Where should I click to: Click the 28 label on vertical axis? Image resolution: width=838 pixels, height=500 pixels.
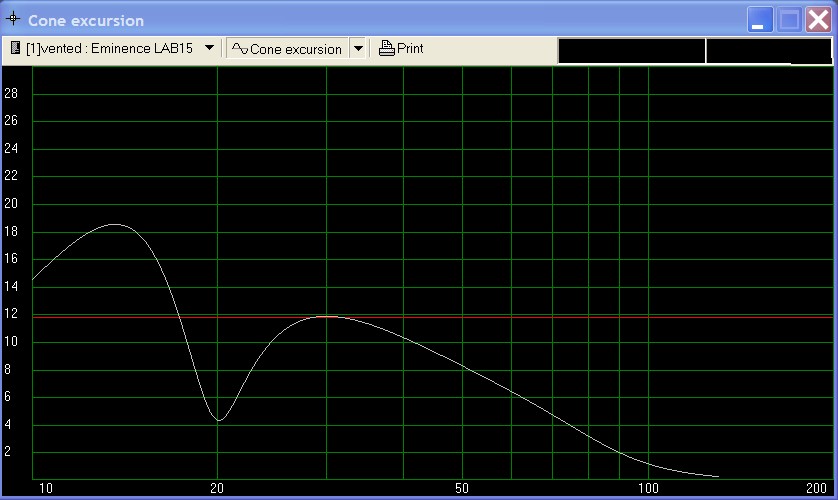point(13,94)
